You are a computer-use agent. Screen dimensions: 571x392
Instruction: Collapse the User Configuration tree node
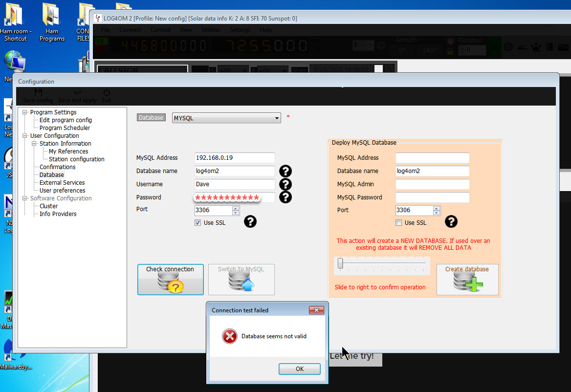[x=25, y=136]
